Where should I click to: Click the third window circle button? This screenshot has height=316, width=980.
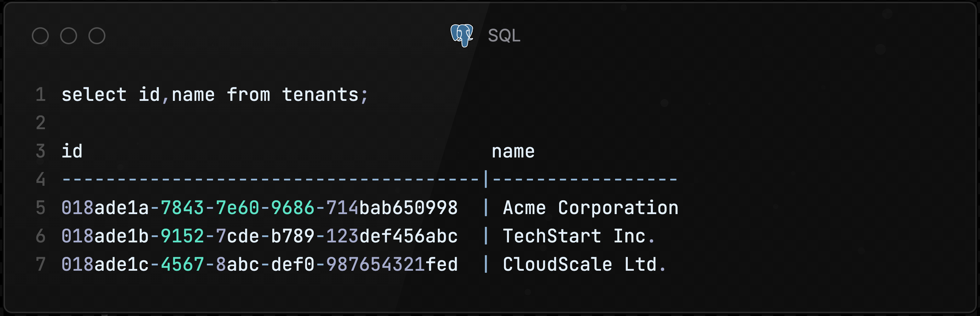tap(97, 36)
